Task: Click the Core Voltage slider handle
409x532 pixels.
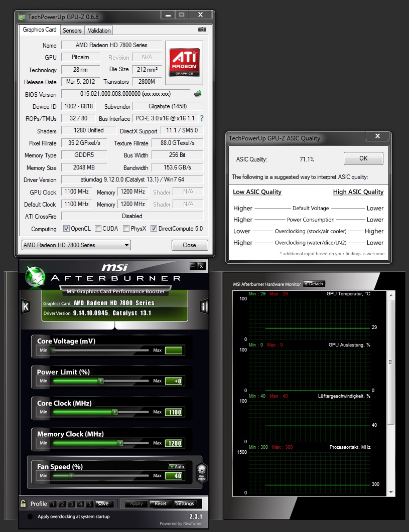Action: tap(53, 350)
